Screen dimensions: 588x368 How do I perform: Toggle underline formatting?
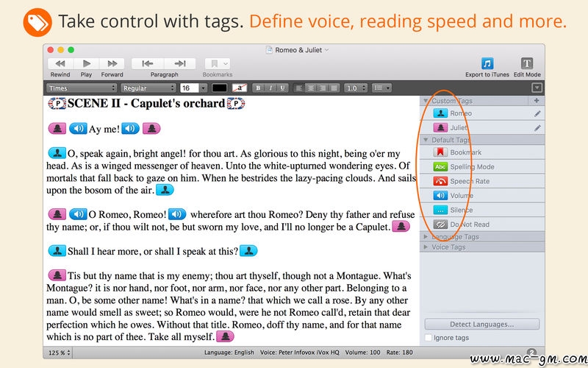click(282, 88)
